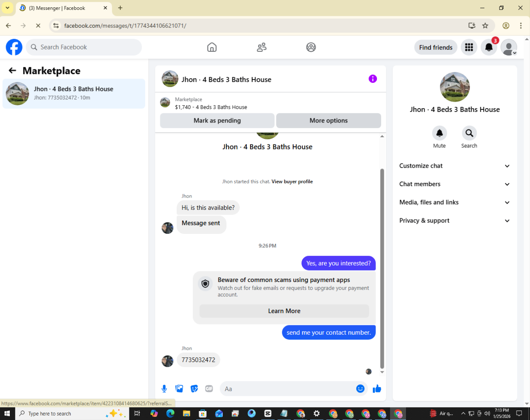The width and height of the screenshot is (530, 420).
Task: Click the house photo in right info panel
Action: coord(455,87)
